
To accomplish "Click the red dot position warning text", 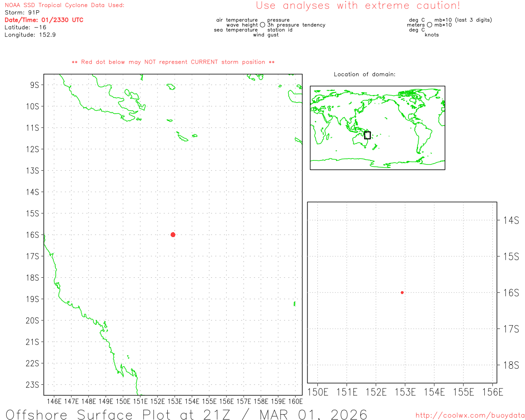I will (x=173, y=62).
